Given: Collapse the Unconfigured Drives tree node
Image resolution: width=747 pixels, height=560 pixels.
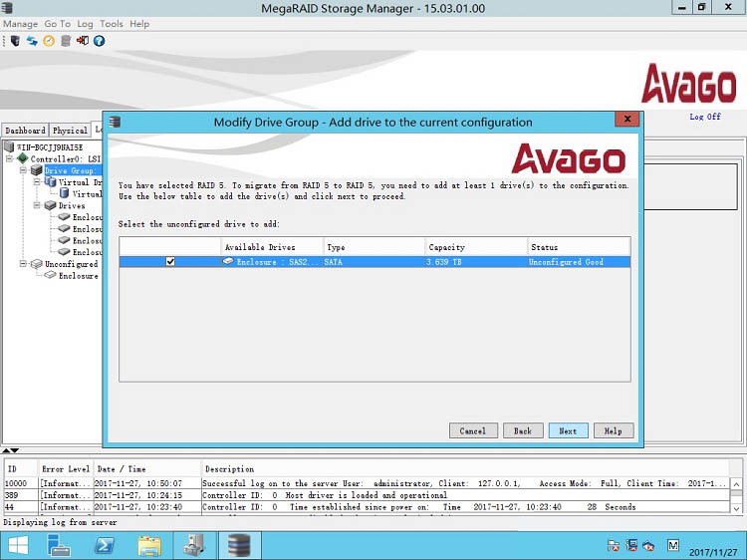Looking at the screenshot, I should point(23,263).
